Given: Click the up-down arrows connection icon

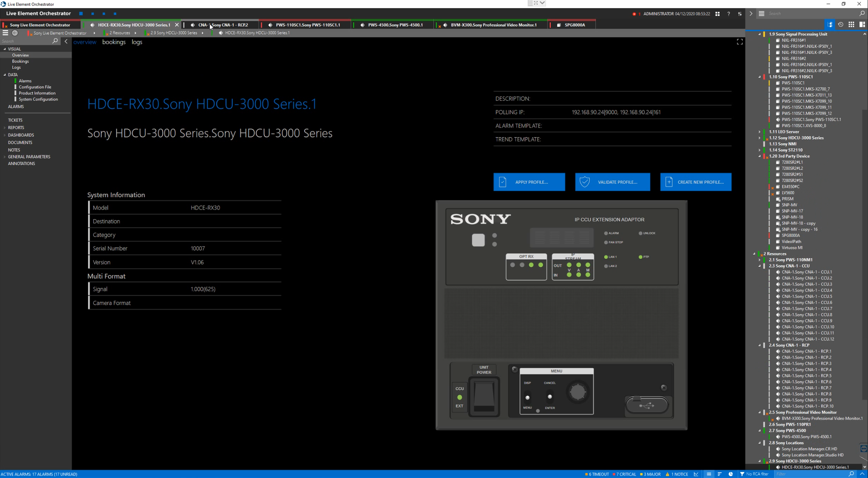Looking at the screenshot, I should pyautogui.click(x=740, y=14).
